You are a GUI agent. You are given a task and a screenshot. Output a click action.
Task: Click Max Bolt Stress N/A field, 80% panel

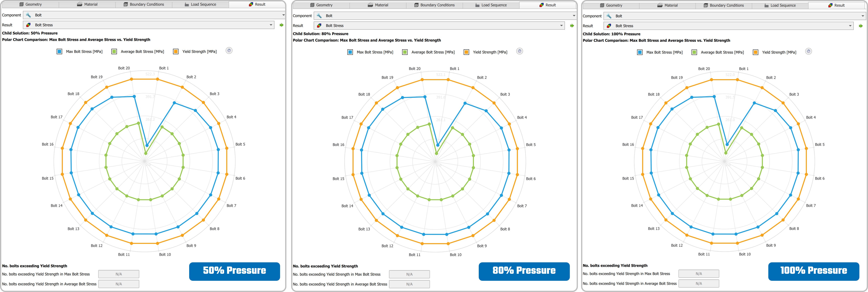point(409,274)
